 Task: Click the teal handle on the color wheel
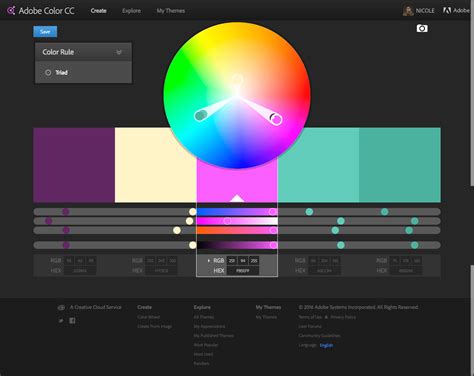click(200, 116)
